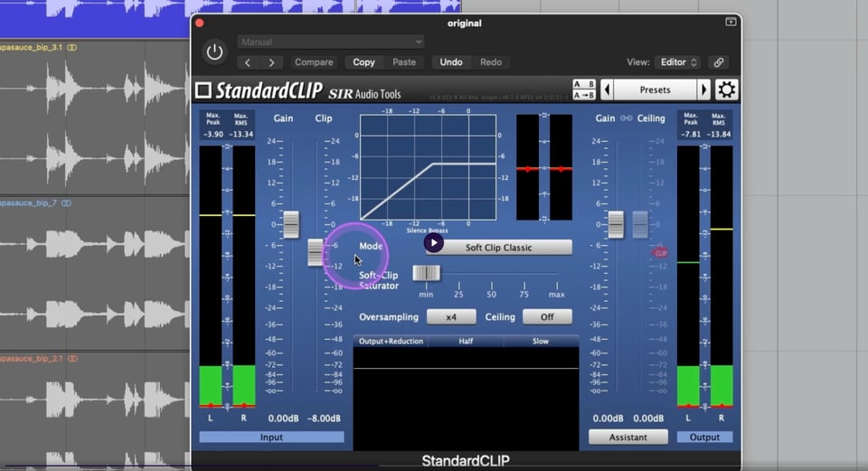This screenshot has width=868, height=471.
Task: Open the Presets menu
Action: click(x=655, y=89)
